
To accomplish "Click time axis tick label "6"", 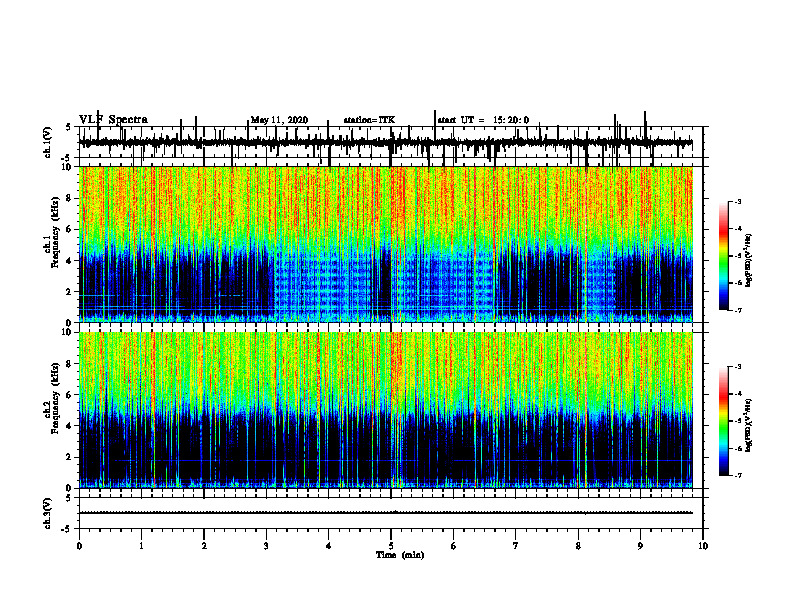I will click(x=454, y=546).
